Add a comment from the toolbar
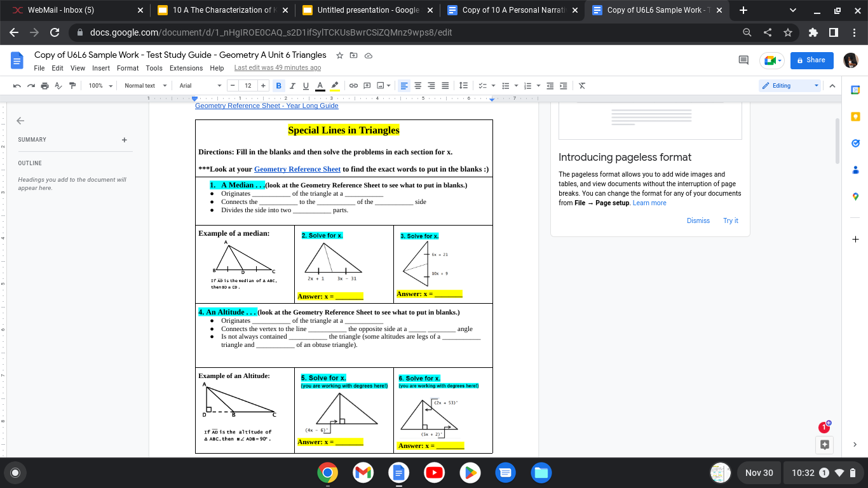The height and width of the screenshot is (488, 868). [x=367, y=86]
